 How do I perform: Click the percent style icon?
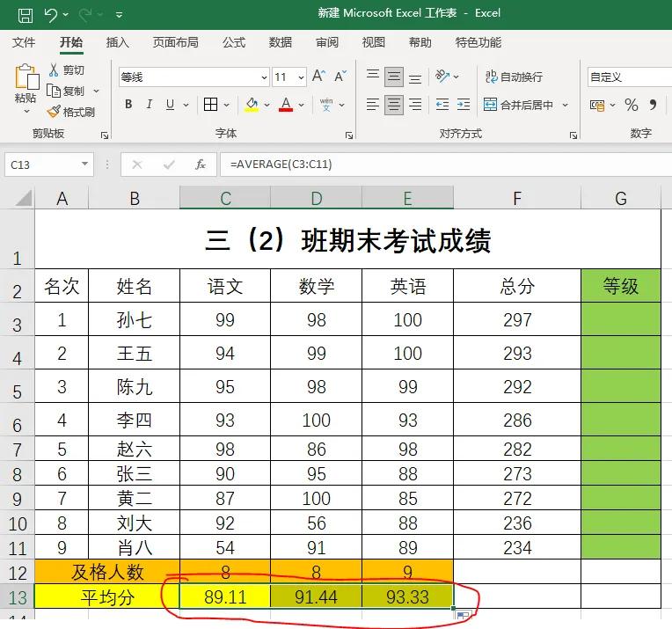pyautogui.click(x=632, y=105)
